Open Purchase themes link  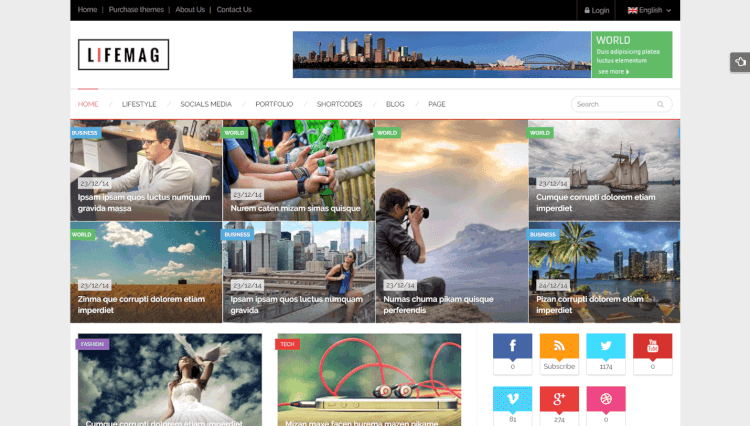tap(136, 10)
